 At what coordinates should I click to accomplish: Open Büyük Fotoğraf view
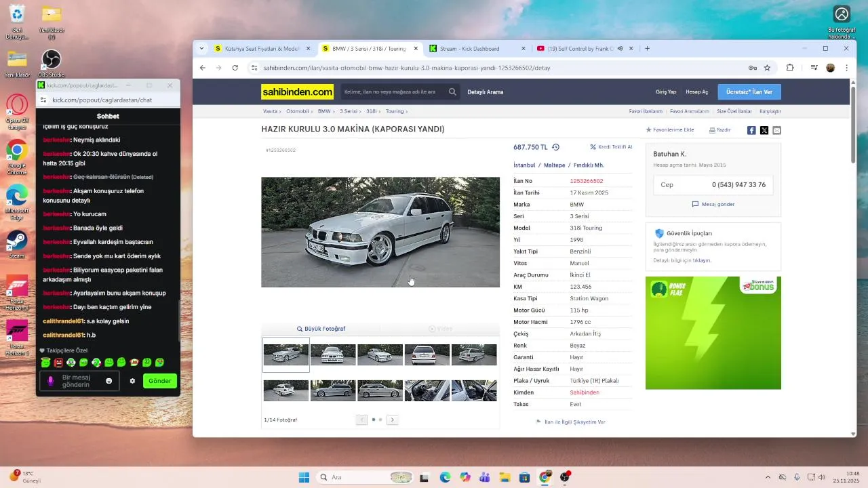(321, 329)
